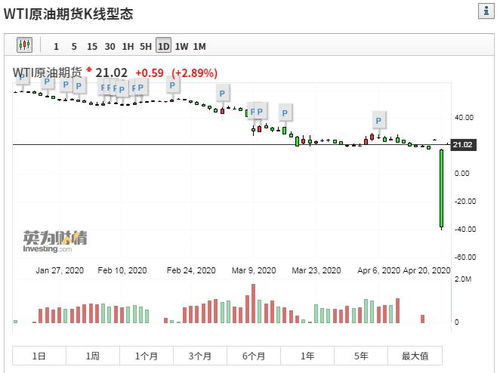Click the Apr 20, 2020 date label
The image size is (500, 373).
tap(427, 270)
